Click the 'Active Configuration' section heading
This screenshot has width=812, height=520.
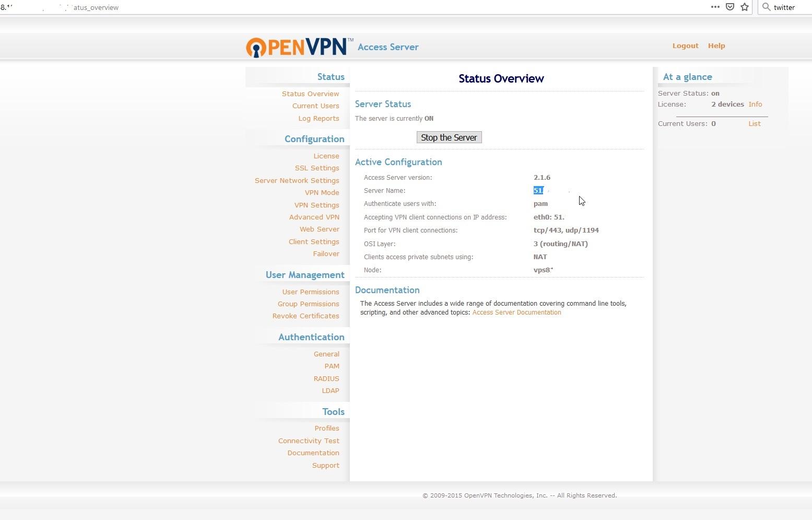398,162
